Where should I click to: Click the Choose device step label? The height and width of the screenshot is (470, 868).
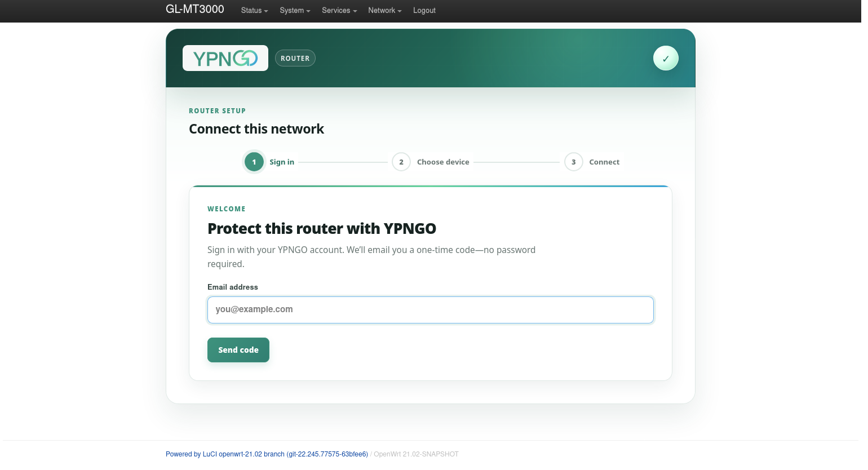pos(443,162)
